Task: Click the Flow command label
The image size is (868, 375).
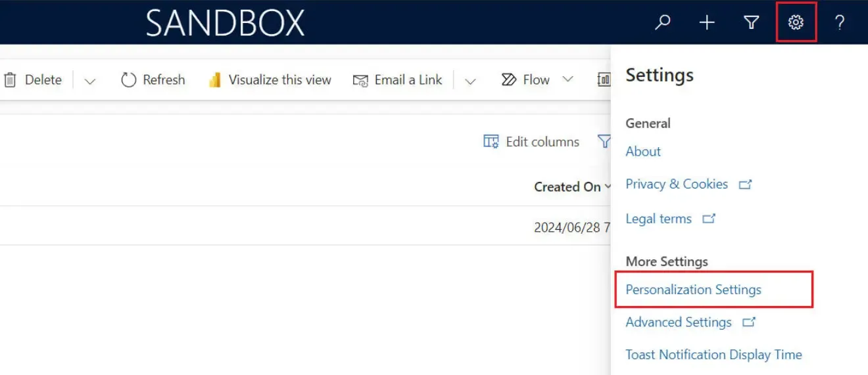Action: pyautogui.click(x=536, y=80)
